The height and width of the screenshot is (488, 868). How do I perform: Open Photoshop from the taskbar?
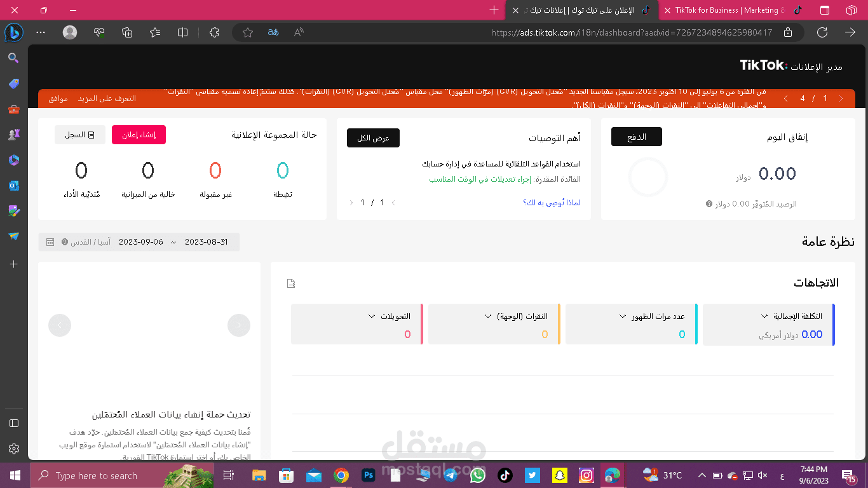tap(368, 475)
